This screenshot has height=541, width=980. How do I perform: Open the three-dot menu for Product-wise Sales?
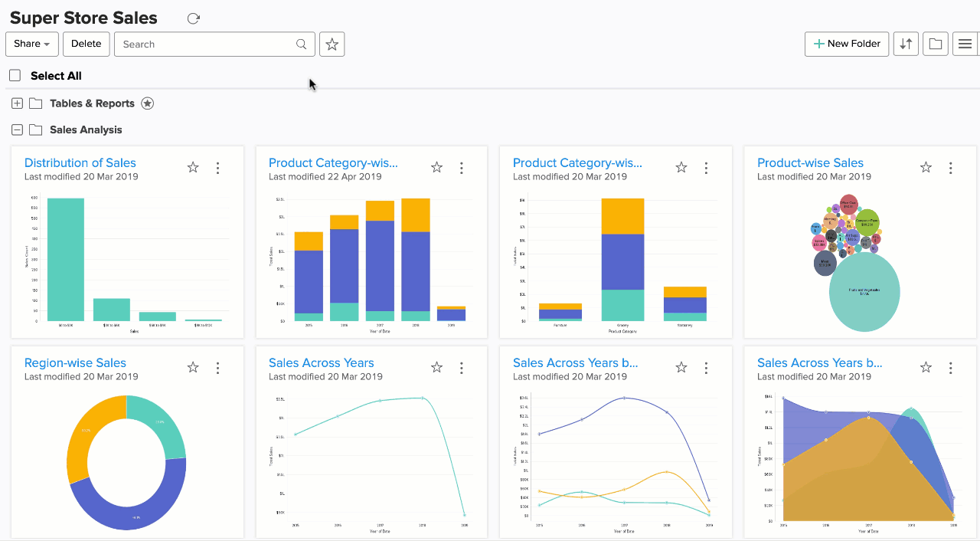coord(950,168)
